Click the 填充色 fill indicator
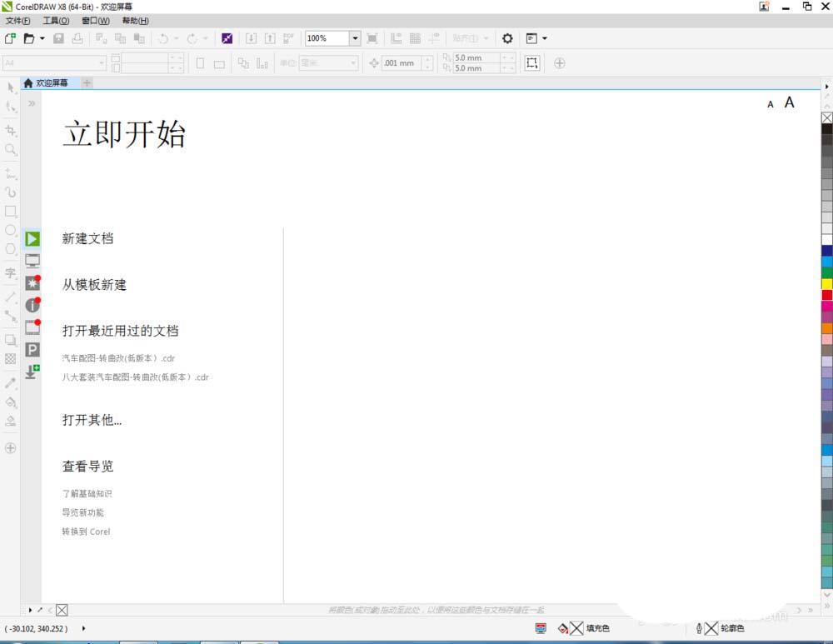 click(584, 629)
